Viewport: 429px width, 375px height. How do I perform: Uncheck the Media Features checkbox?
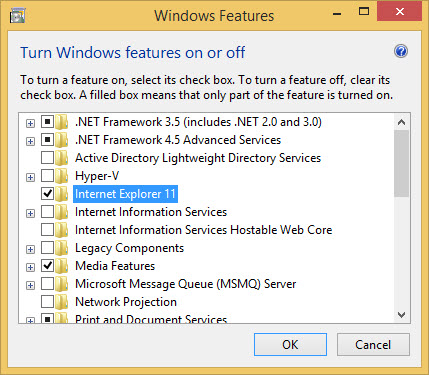point(47,266)
